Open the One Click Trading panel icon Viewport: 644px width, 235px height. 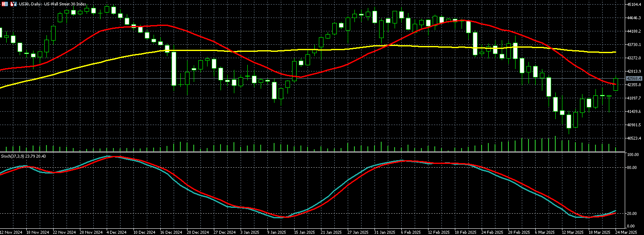[14, 4]
